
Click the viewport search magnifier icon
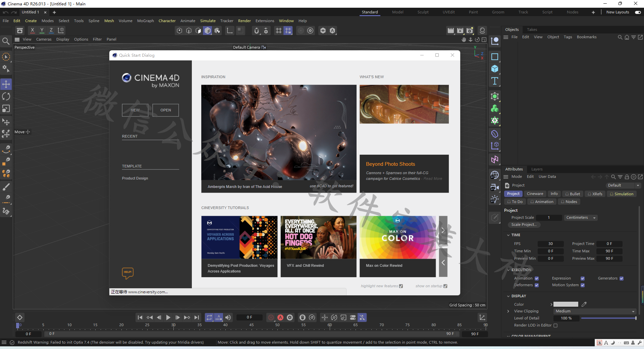pyautogui.click(x=6, y=41)
